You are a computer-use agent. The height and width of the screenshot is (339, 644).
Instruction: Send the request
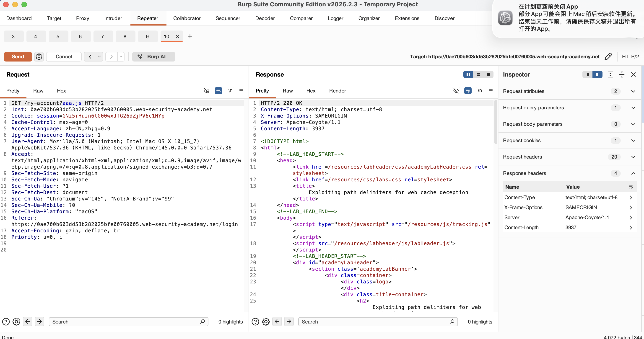click(18, 57)
